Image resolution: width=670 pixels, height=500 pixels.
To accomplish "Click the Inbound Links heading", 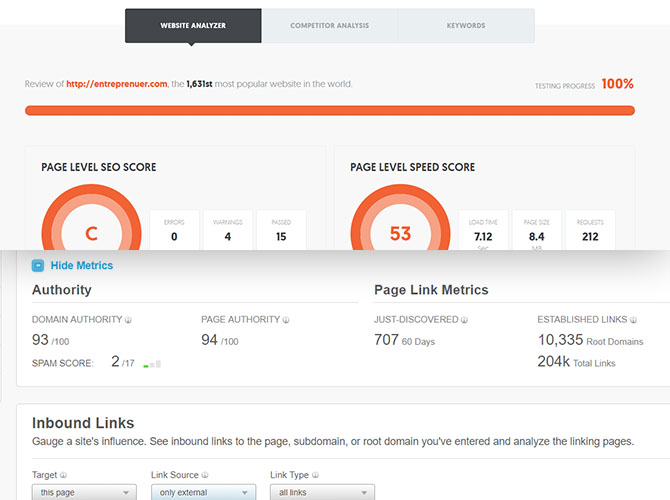I will pyautogui.click(x=83, y=423).
